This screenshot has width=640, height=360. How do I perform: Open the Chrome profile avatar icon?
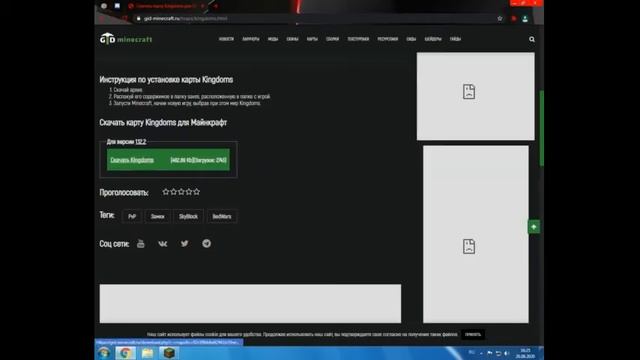(x=525, y=19)
